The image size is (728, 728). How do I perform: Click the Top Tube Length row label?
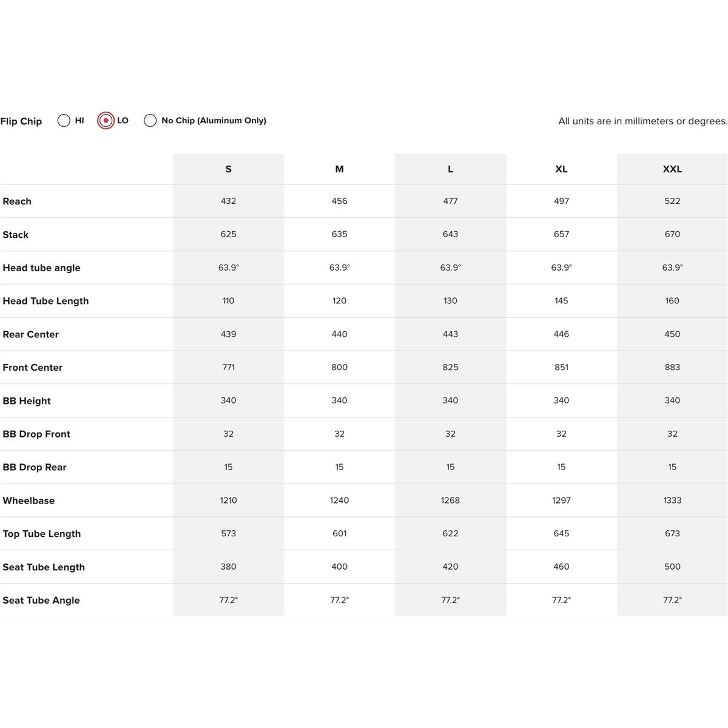[41, 534]
